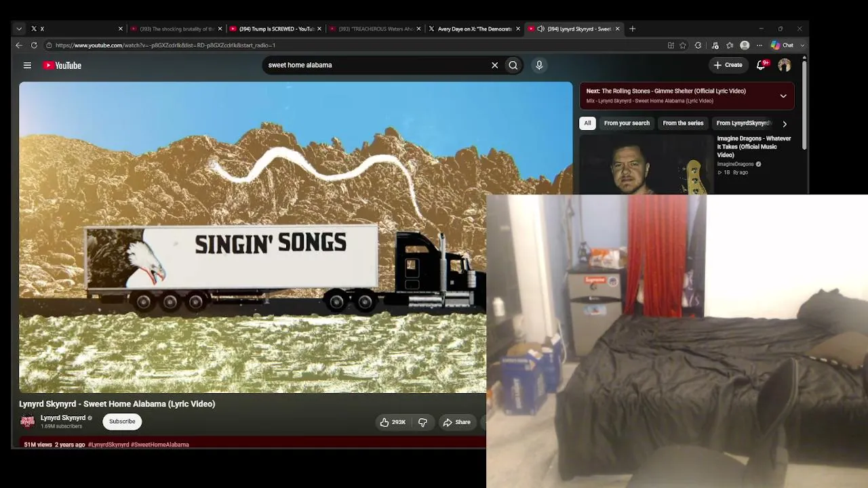The width and height of the screenshot is (868, 488).
Task: Open the YouTube account avatar menu
Action: tap(784, 65)
